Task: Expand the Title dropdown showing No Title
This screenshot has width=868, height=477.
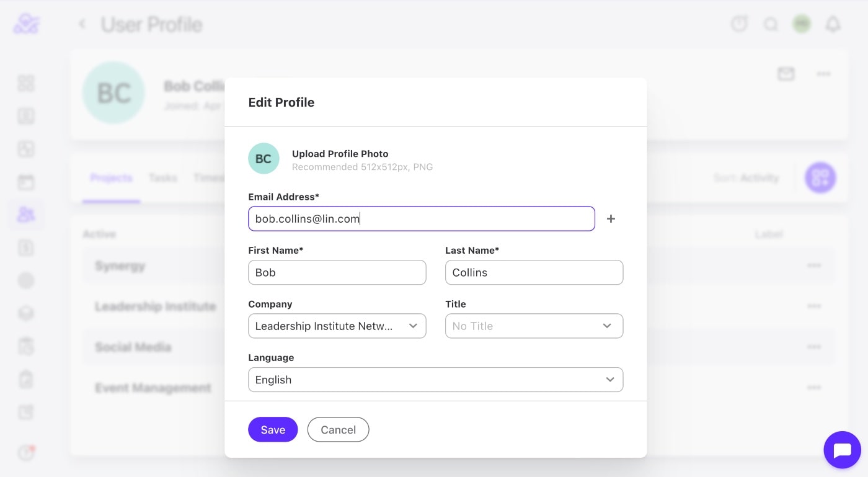Action: 534,326
